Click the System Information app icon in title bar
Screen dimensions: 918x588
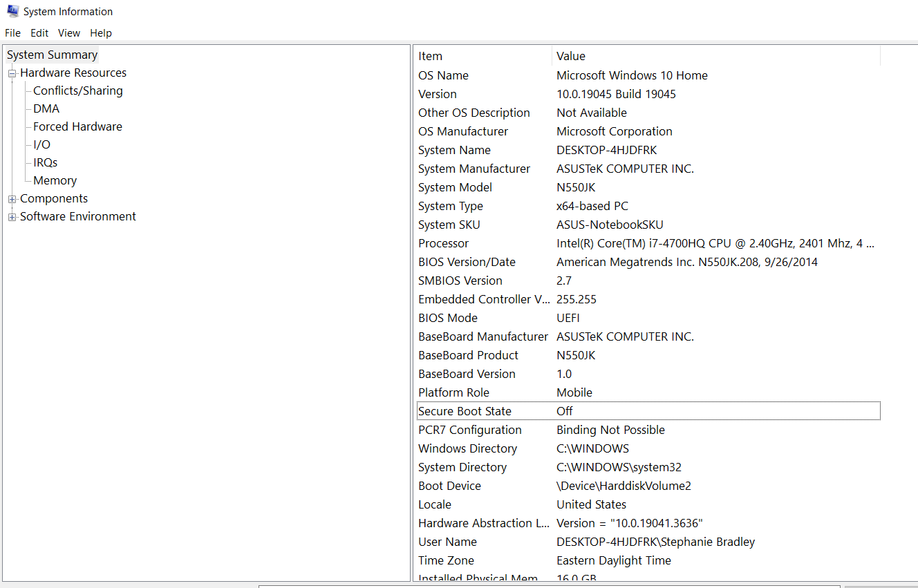12,11
